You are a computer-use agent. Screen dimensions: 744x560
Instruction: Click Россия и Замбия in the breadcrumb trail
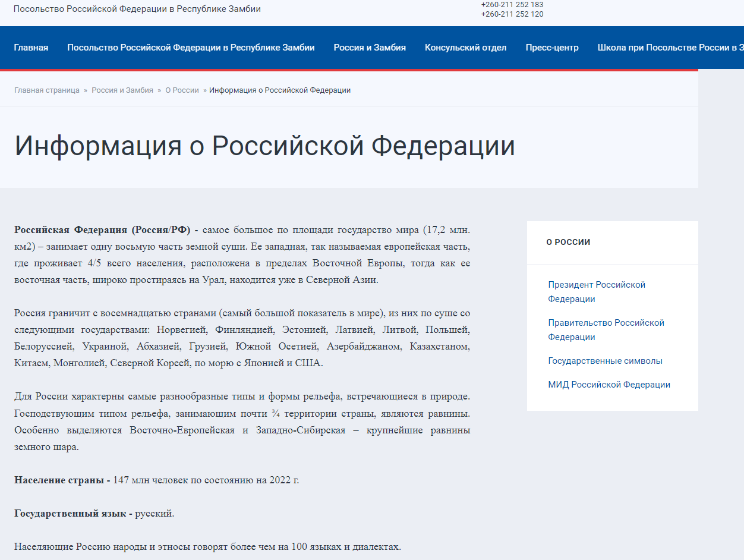[x=122, y=90]
